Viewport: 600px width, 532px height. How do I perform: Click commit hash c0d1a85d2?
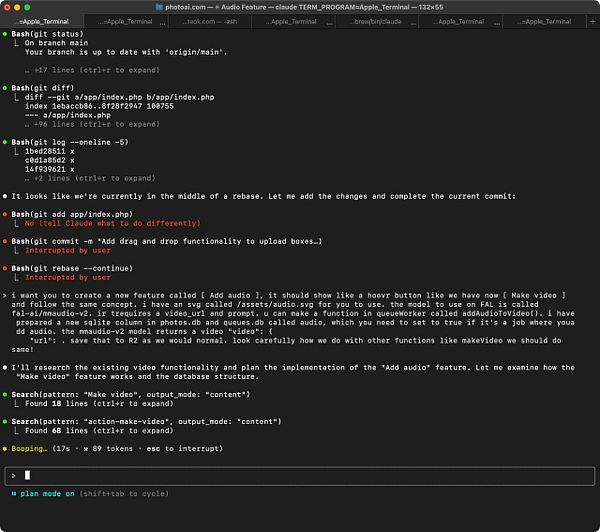45,160
